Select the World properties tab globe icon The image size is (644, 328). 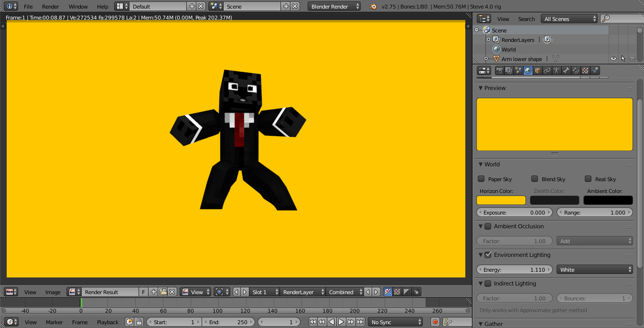click(x=528, y=70)
